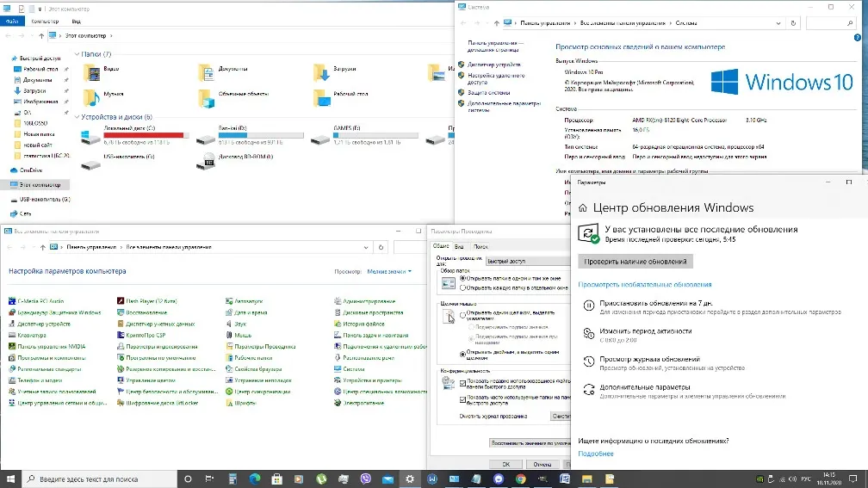
Task: Open Устройства и принтеры item
Action: (x=369, y=380)
